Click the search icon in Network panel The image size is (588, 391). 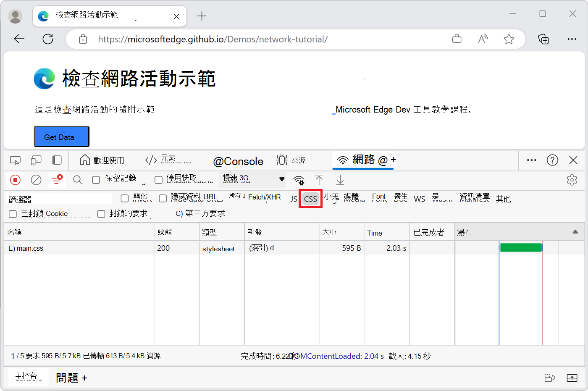coord(77,180)
